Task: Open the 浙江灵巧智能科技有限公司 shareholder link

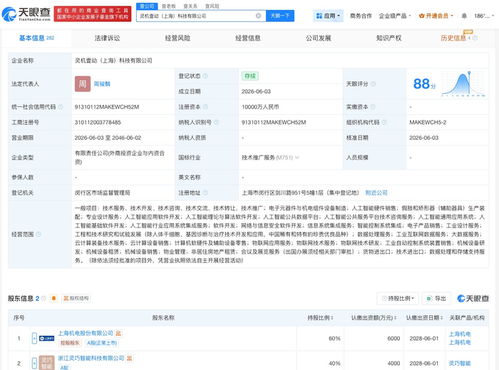Action: pos(91,358)
